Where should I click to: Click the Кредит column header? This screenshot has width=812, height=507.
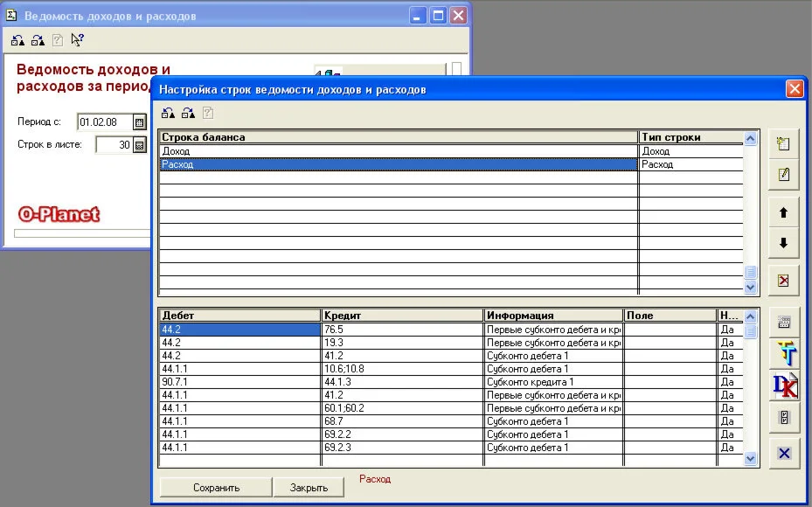click(401, 315)
